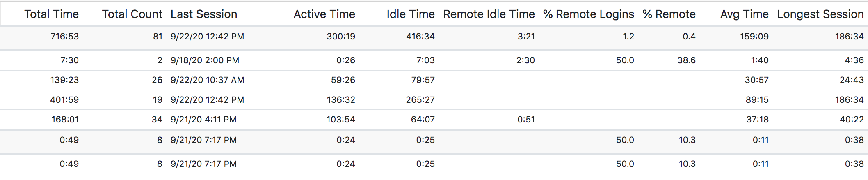
Task: Sort table by Active Time header
Action: point(324,14)
